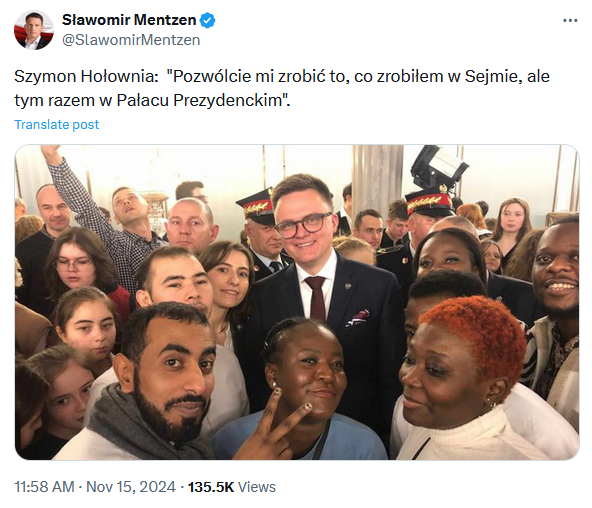Click the Sławomir Mentzen display name
The height and width of the screenshot is (508, 592).
coord(129,20)
